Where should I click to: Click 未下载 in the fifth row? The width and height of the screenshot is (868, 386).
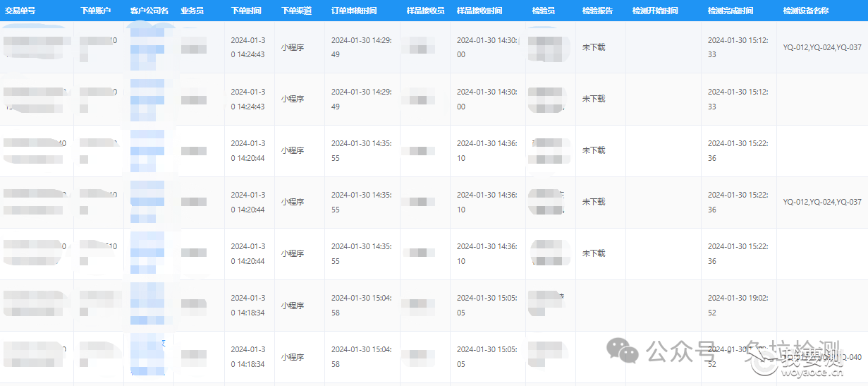pos(594,253)
